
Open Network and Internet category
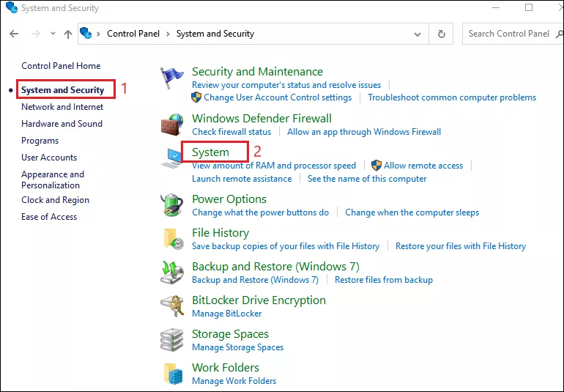click(62, 107)
